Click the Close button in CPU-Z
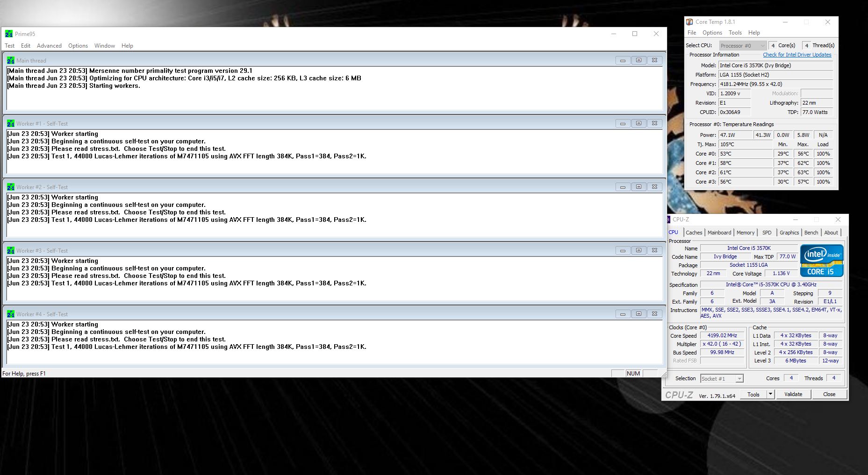 click(829, 394)
